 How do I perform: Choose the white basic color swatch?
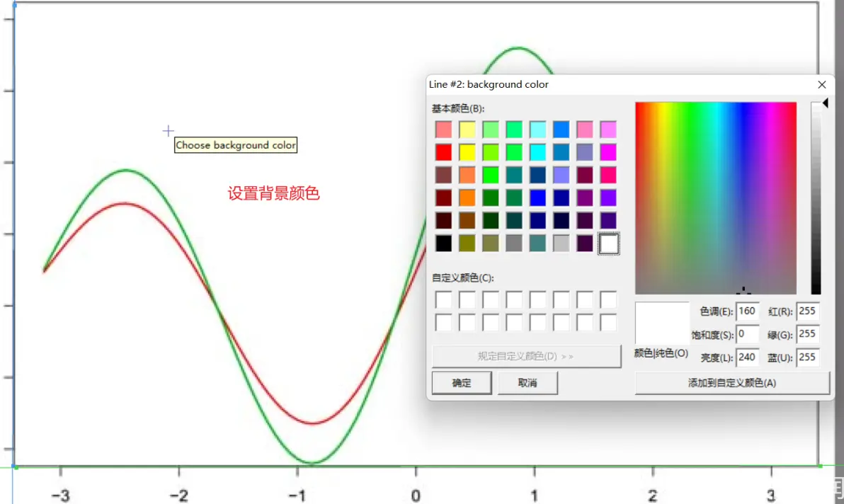608,243
